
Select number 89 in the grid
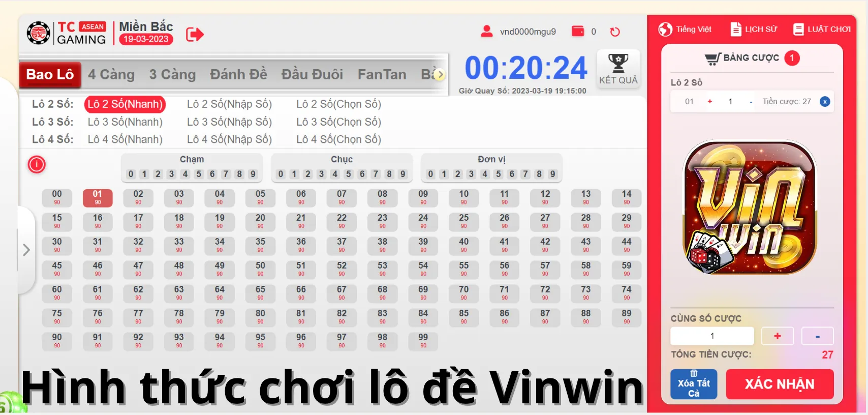[x=627, y=317]
